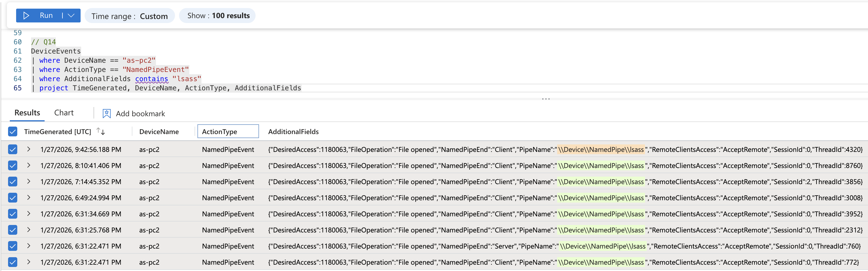Expand the 6:31:25.768 PM result row

29,230
